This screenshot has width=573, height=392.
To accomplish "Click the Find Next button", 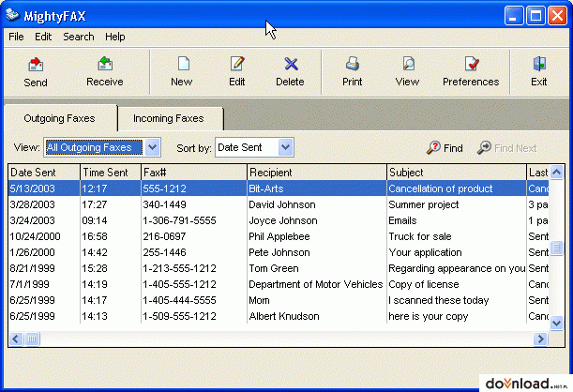I will pyautogui.click(x=506, y=148).
